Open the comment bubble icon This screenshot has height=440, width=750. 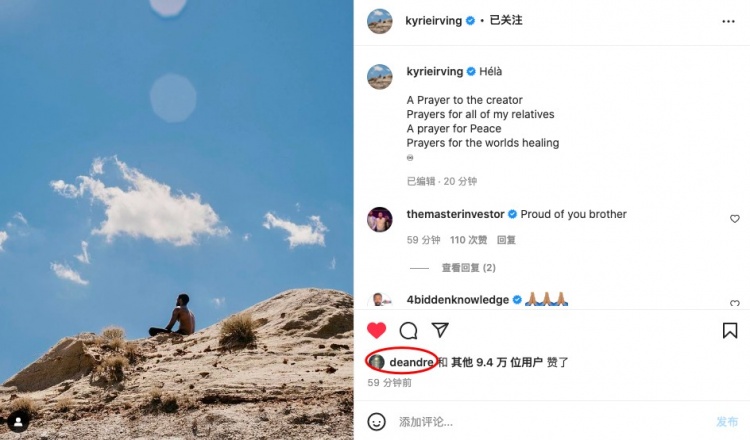point(408,330)
